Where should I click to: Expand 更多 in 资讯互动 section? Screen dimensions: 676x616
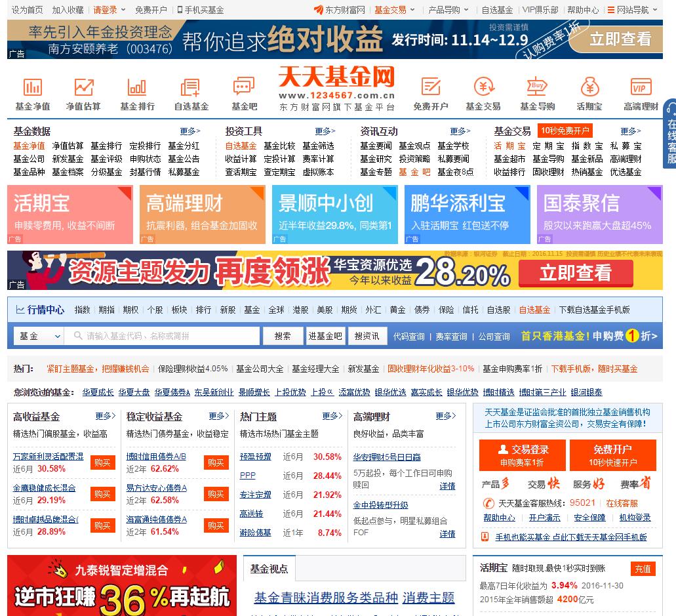click(x=460, y=131)
